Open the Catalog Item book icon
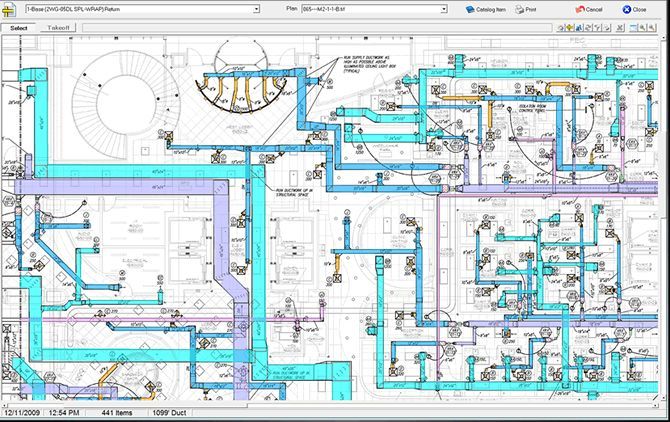The image size is (670, 422). point(470,9)
